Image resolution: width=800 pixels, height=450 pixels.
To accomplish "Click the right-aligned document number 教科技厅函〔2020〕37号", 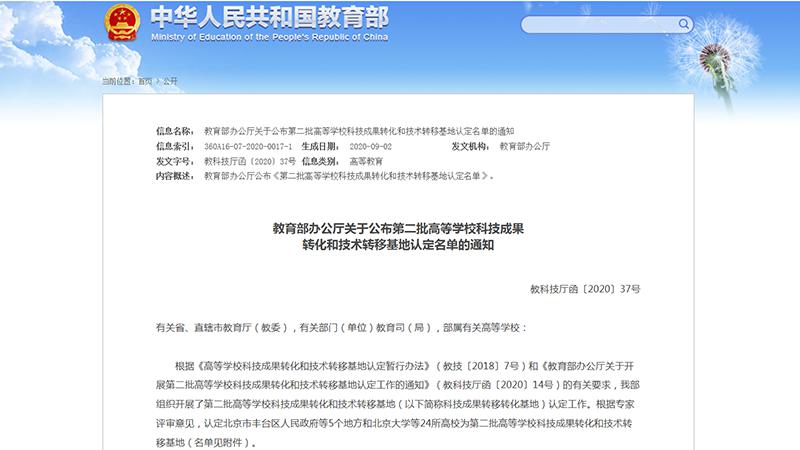I will [585, 289].
